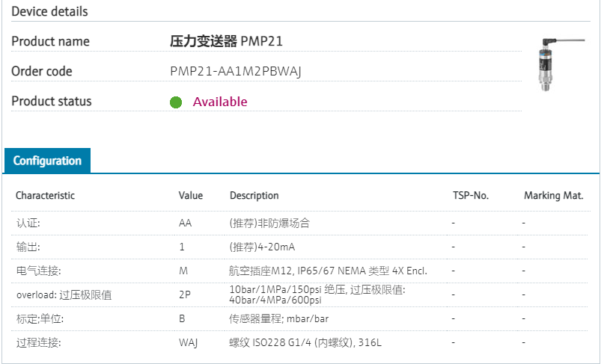Click the Description column header
The image size is (601, 364).
pyautogui.click(x=254, y=196)
